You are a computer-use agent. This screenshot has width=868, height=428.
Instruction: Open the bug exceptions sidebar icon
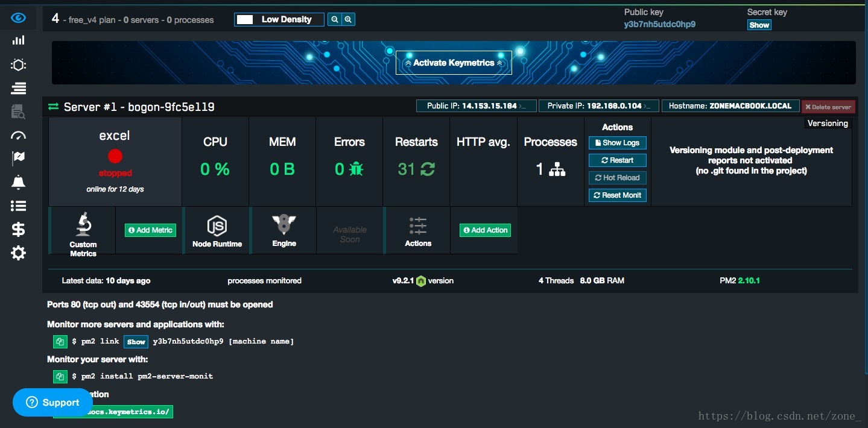pyautogui.click(x=19, y=65)
